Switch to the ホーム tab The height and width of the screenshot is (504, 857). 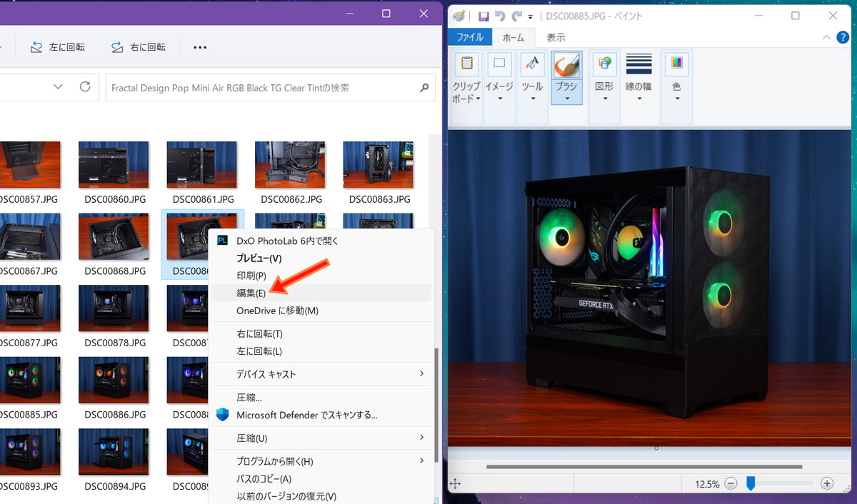(x=513, y=38)
